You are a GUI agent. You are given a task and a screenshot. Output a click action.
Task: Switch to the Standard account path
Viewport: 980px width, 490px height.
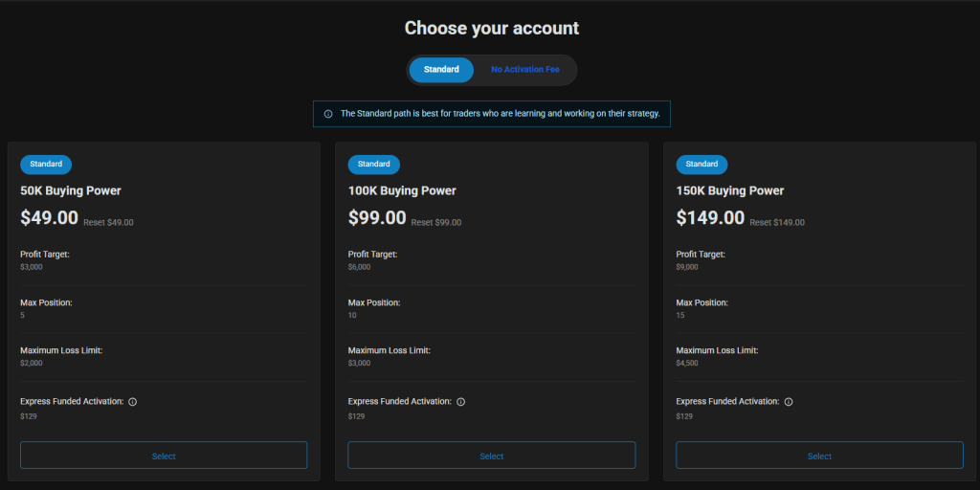(x=441, y=70)
